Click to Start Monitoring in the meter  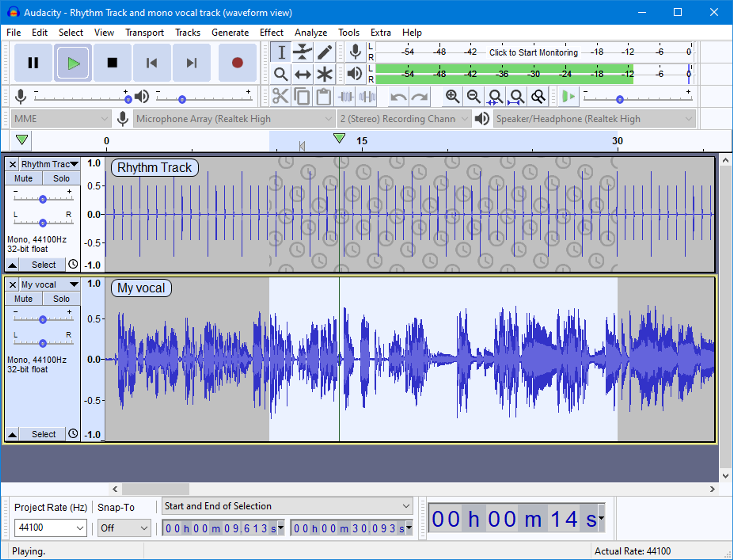pos(533,52)
